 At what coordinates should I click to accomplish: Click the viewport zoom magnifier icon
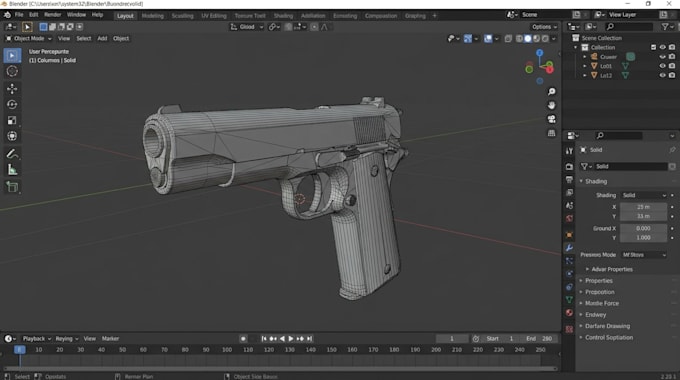coord(551,92)
